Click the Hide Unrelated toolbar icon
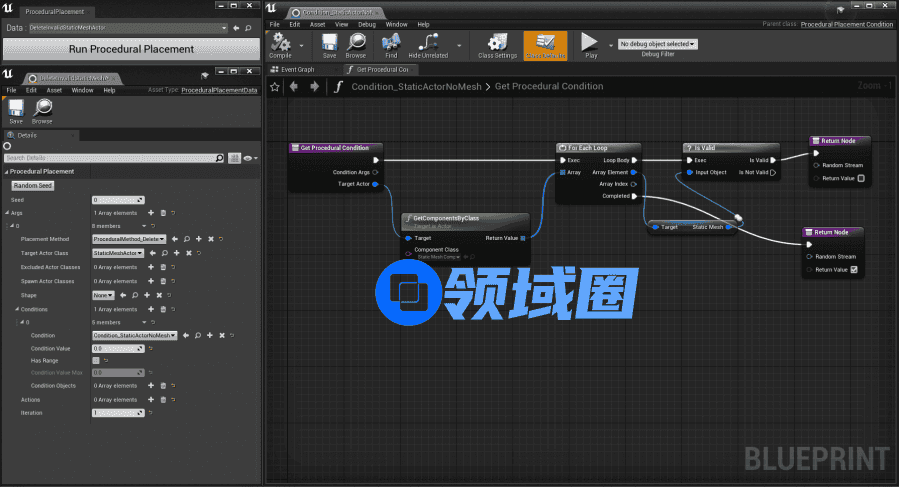 [x=429, y=44]
